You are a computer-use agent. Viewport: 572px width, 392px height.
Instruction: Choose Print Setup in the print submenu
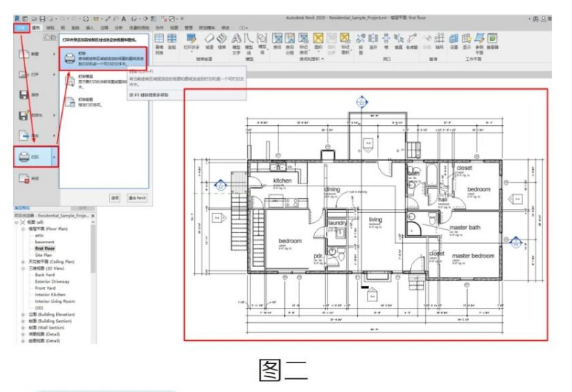85,101
